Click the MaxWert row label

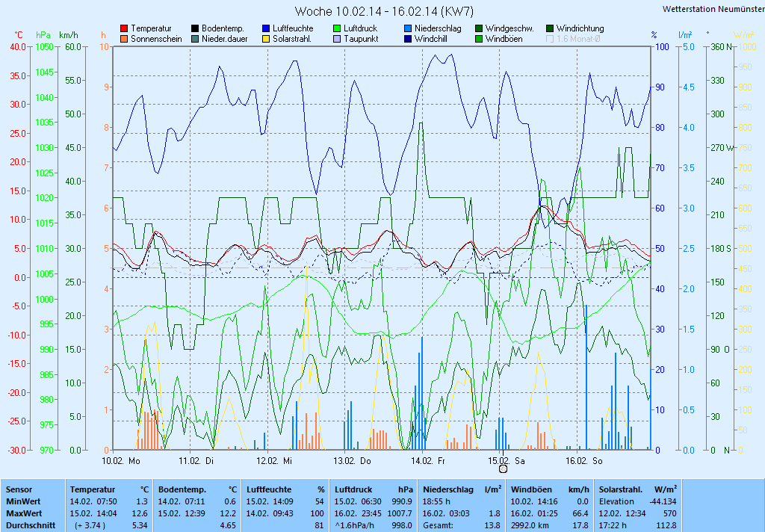coord(24,513)
